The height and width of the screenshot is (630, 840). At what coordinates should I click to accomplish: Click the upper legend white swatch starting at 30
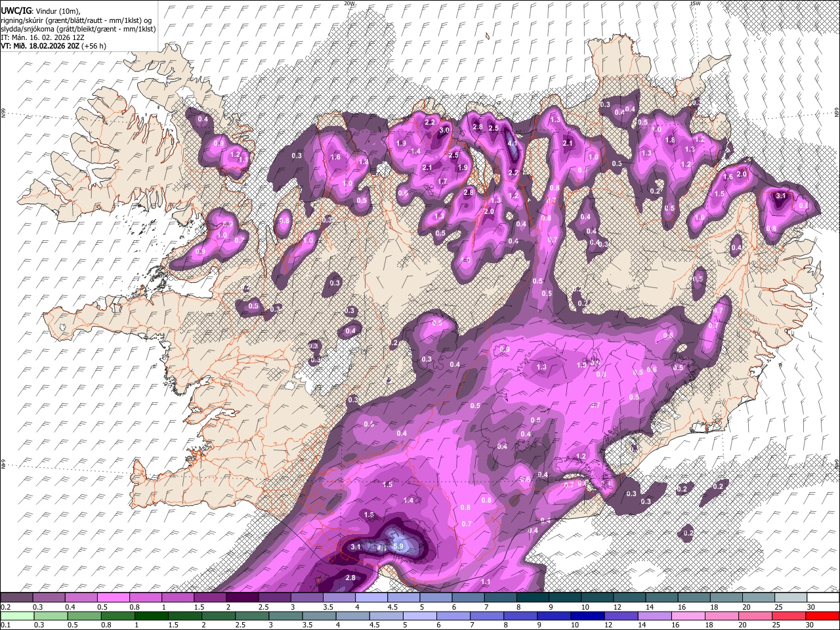(824, 598)
